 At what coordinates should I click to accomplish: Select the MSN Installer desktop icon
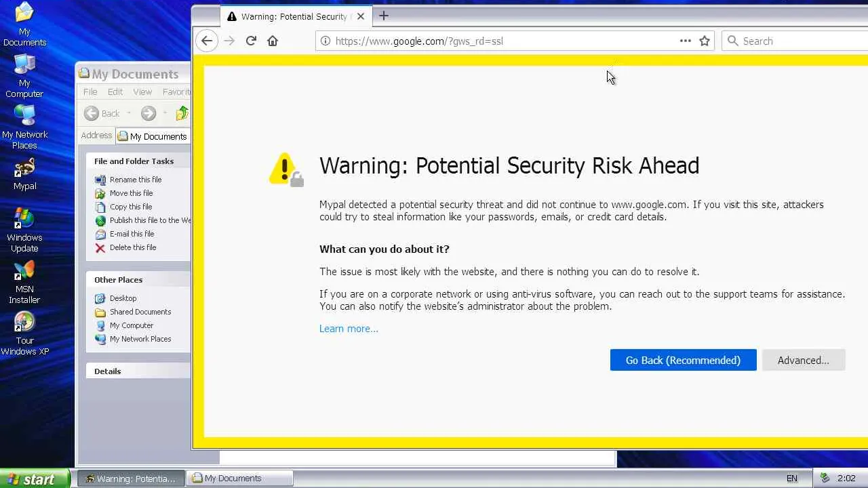24,282
